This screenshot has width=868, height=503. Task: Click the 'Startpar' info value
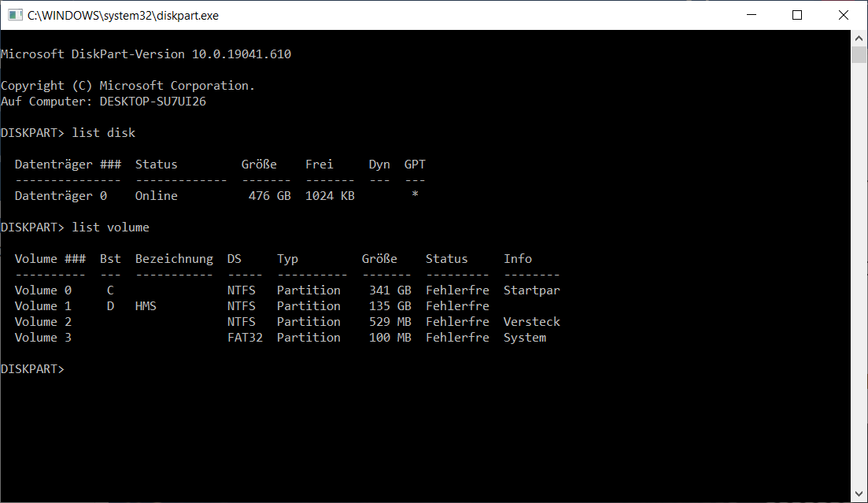point(531,290)
